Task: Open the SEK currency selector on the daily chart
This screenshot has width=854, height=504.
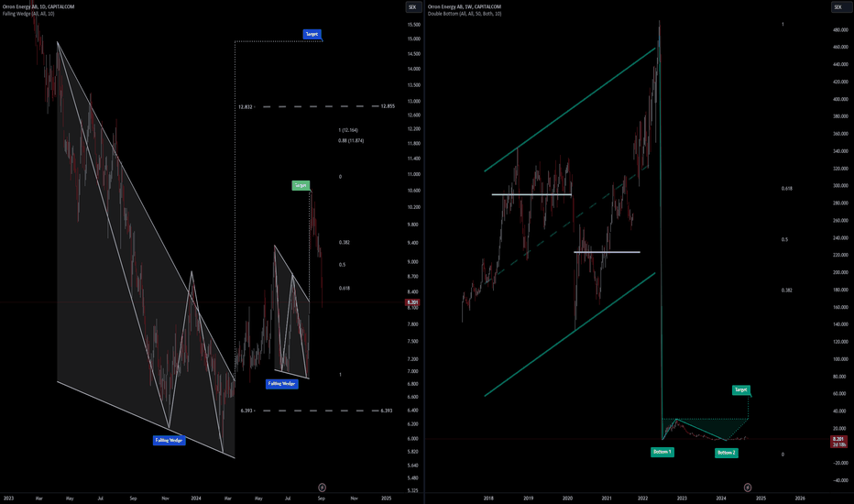Action: (x=412, y=7)
